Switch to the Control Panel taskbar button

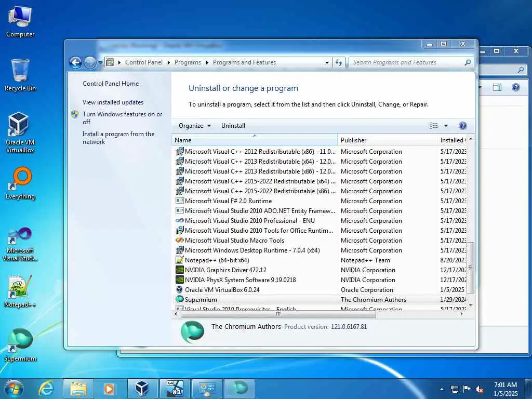click(207, 389)
